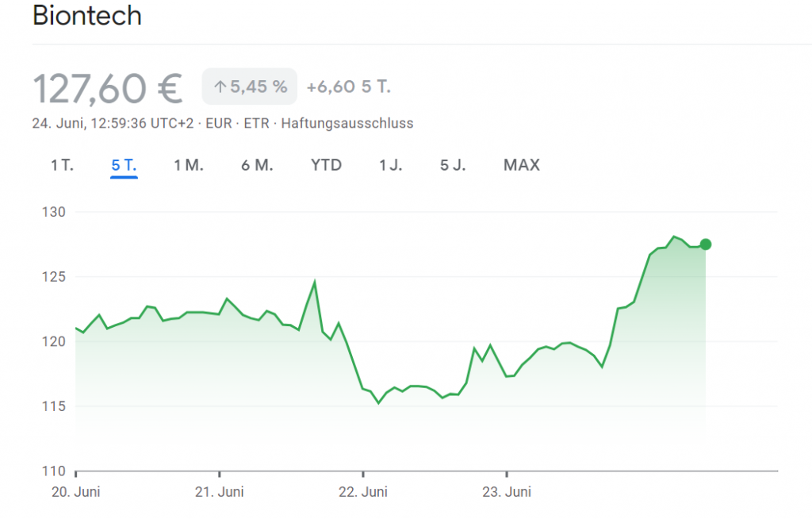
Task: Click the 127,60 € price
Action: pos(108,89)
